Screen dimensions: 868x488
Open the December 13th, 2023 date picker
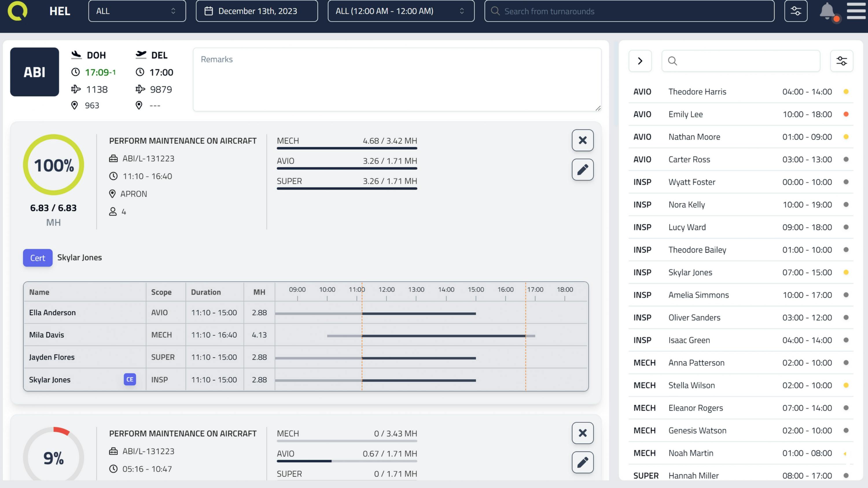pyautogui.click(x=257, y=11)
